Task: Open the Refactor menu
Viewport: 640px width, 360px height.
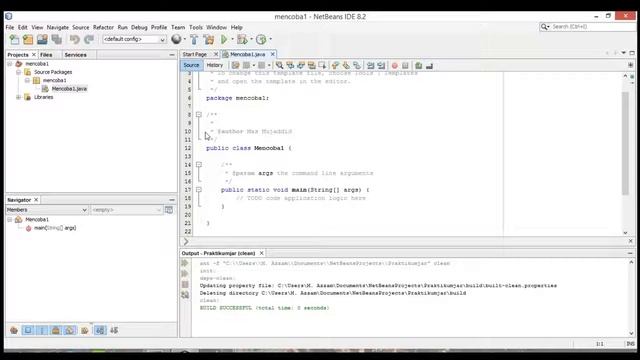Action: pyautogui.click(x=103, y=27)
